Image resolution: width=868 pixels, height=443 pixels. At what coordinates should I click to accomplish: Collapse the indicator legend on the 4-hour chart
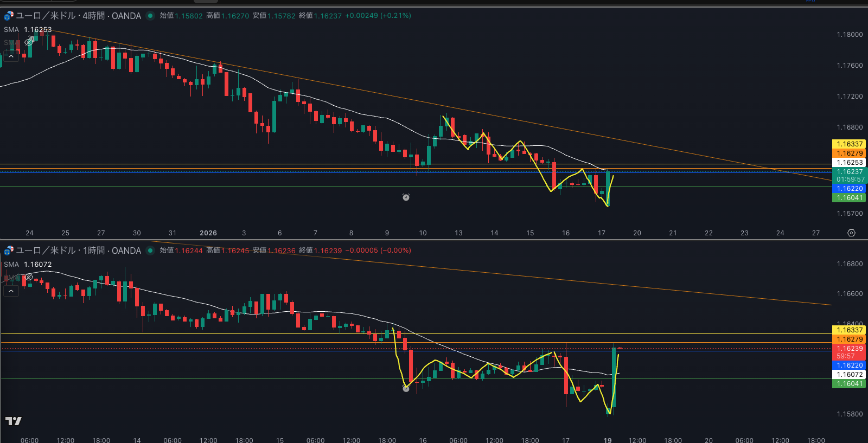[11, 56]
